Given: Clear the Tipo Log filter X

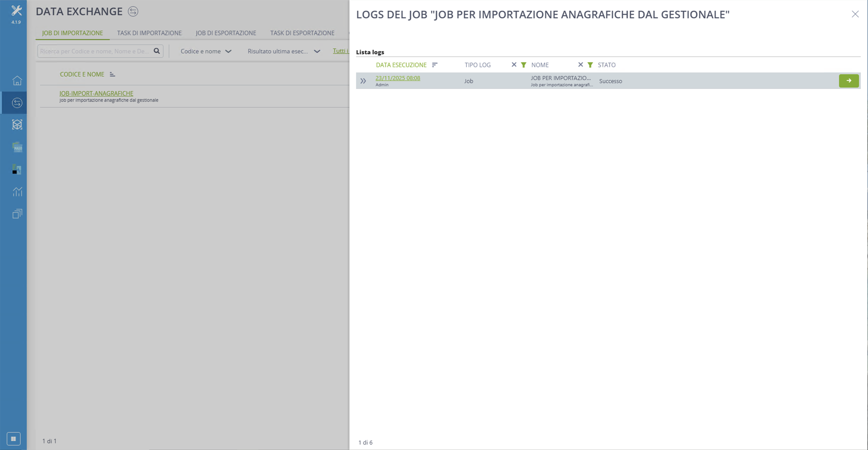Looking at the screenshot, I should point(514,65).
